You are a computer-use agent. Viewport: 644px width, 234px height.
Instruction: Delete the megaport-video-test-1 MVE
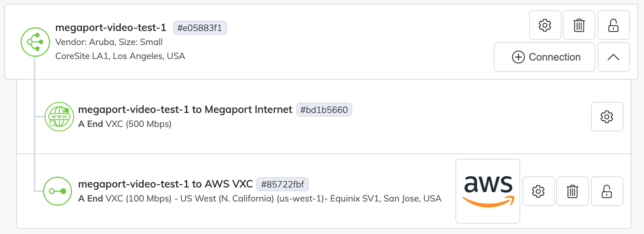click(x=578, y=25)
